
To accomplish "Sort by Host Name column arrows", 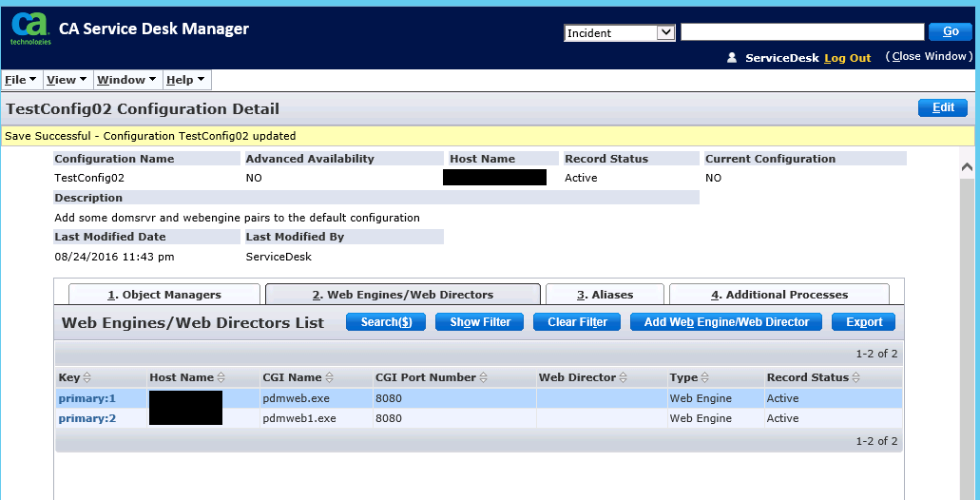I will click(x=221, y=377).
